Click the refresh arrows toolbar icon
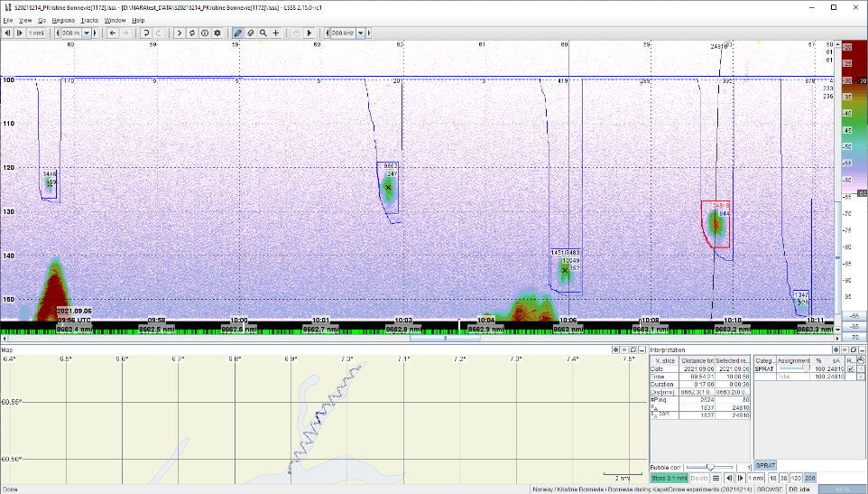The height and width of the screenshot is (494, 868). pos(192,33)
